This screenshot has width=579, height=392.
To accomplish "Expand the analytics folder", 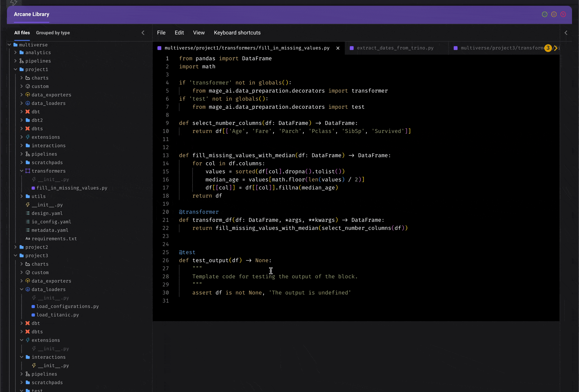I will (x=15, y=52).
